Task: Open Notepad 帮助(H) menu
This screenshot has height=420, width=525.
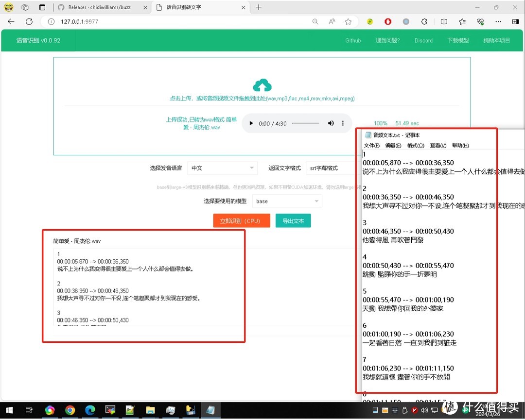Action: (x=460, y=146)
